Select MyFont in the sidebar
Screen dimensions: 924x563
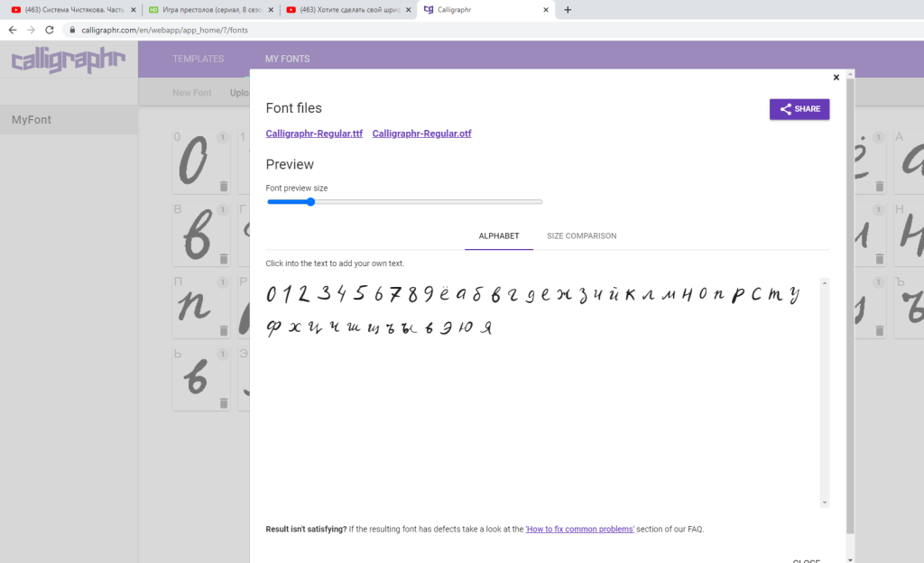(x=69, y=120)
